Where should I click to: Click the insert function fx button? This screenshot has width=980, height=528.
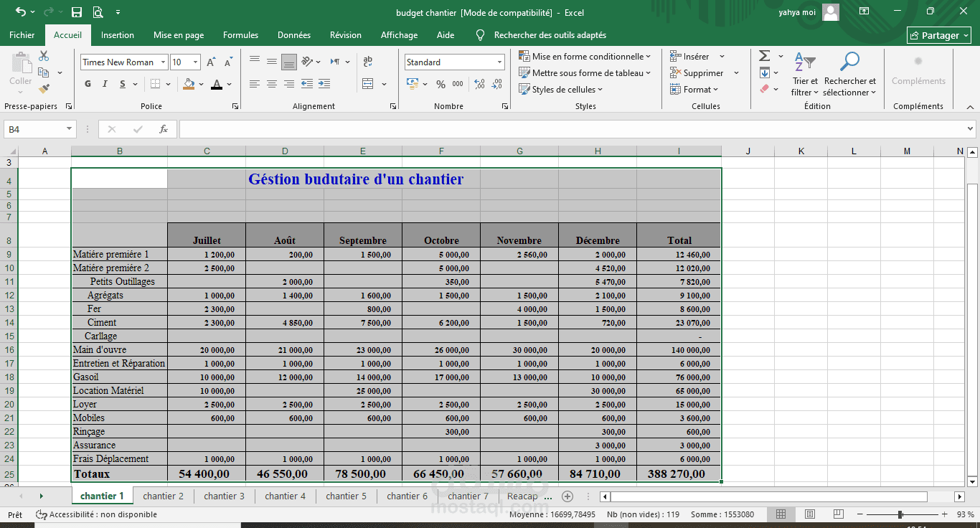tap(164, 129)
